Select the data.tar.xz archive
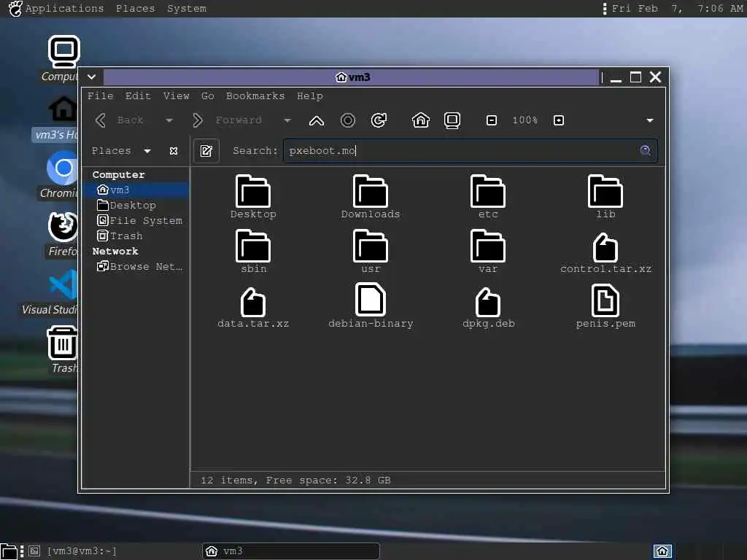The height and width of the screenshot is (560, 747). pos(253,307)
